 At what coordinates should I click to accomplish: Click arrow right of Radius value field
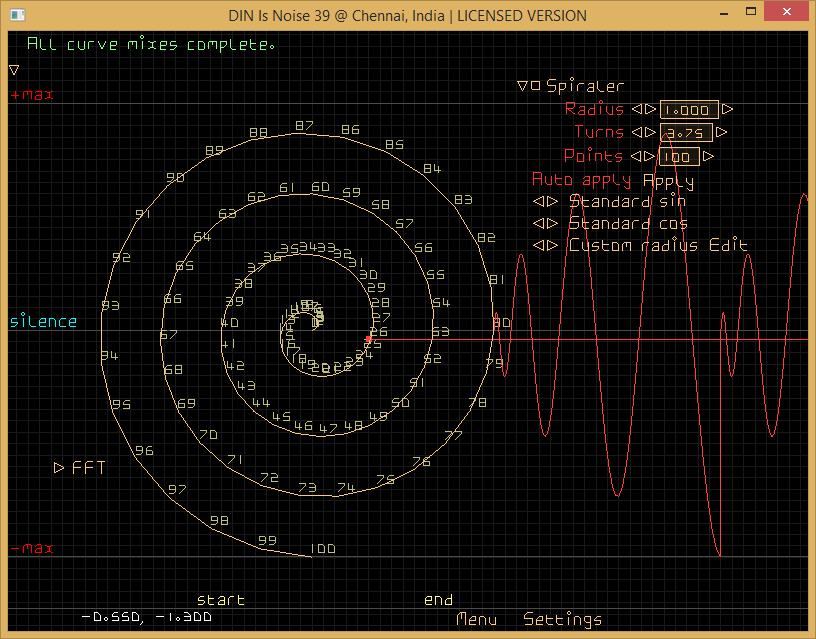(727, 110)
